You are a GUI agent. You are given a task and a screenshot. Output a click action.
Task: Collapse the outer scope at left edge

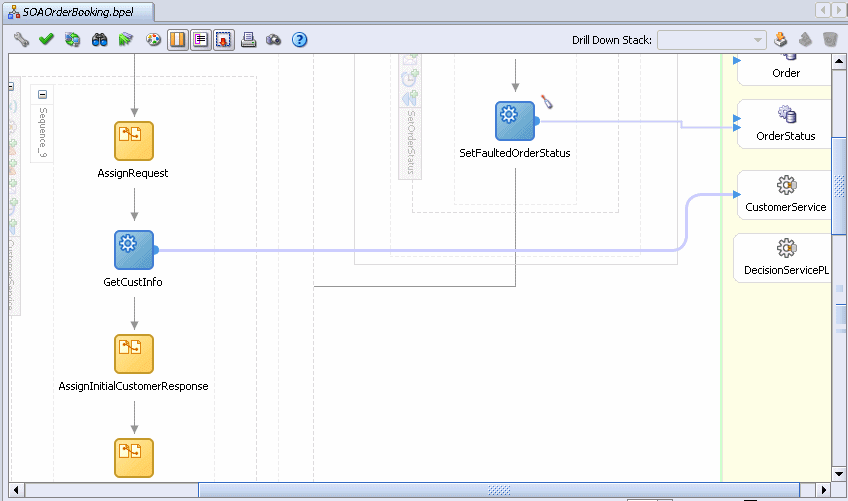(x=11, y=86)
